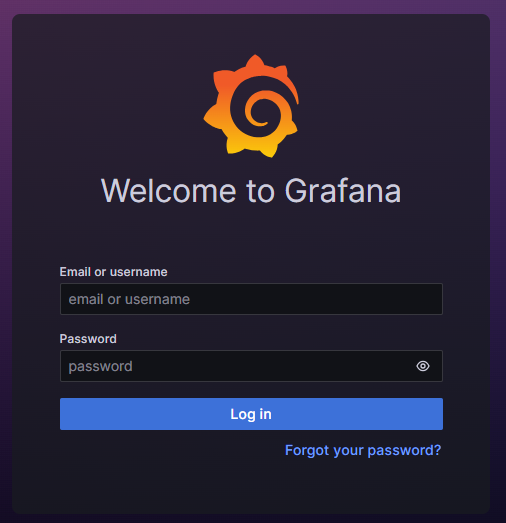Click the Grafana sun-swirl logo
Image resolution: width=506 pixels, height=523 pixels.
pos(251,106)
